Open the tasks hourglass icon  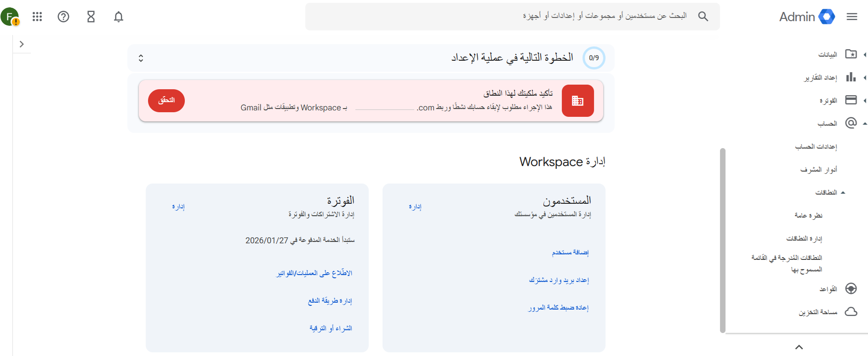[x=91, y=17]
